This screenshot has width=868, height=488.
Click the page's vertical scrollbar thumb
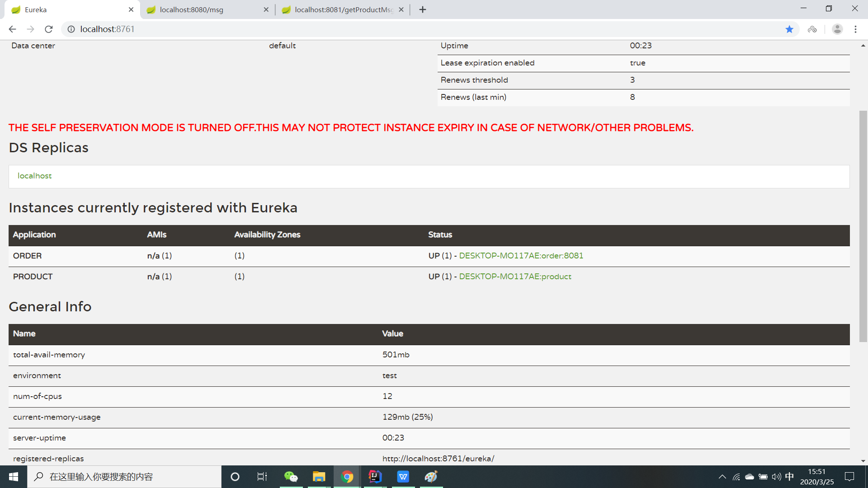pyautogui.click(x=863, y=226)
